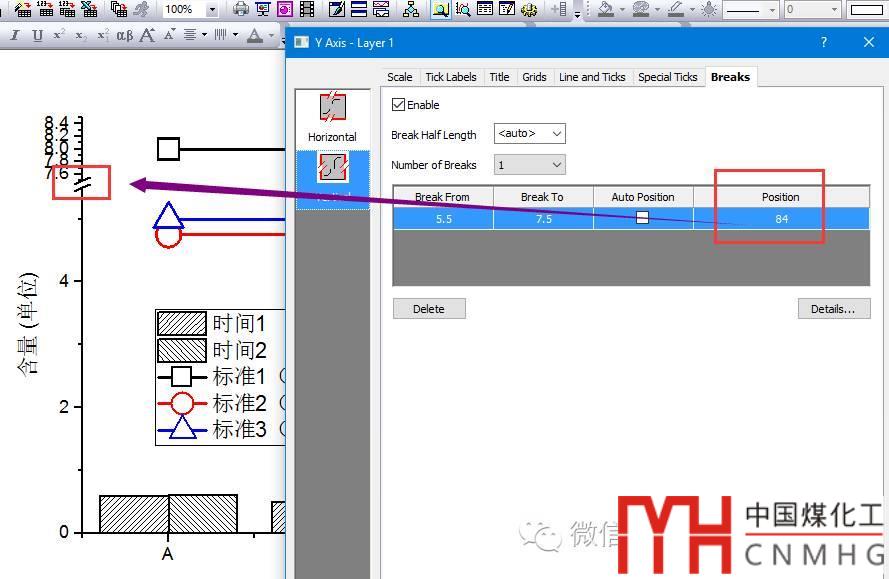Viewport: 889px width, 579px height.
Task: Click the video film strip icon
Action: 307,10
